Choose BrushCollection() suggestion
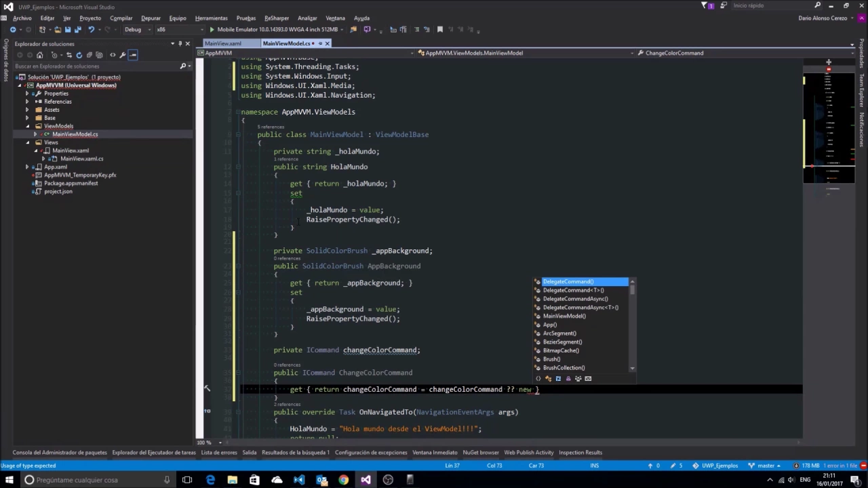 [x=564, y=368]
